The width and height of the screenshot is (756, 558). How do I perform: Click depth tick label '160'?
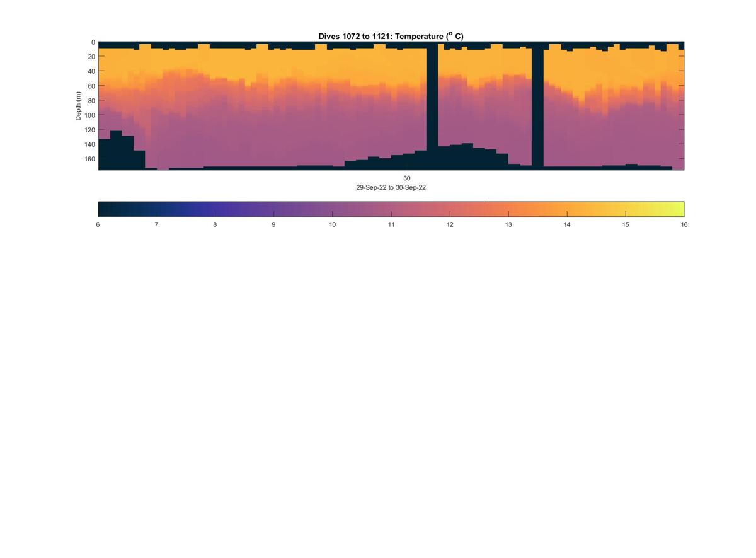point(89,158)
